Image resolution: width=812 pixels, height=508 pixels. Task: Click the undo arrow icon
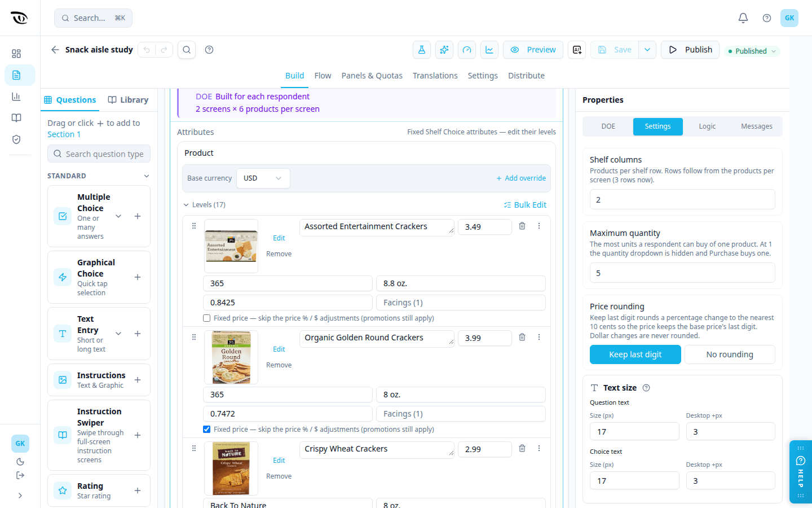pyautogui.click(x=147, y=50)
